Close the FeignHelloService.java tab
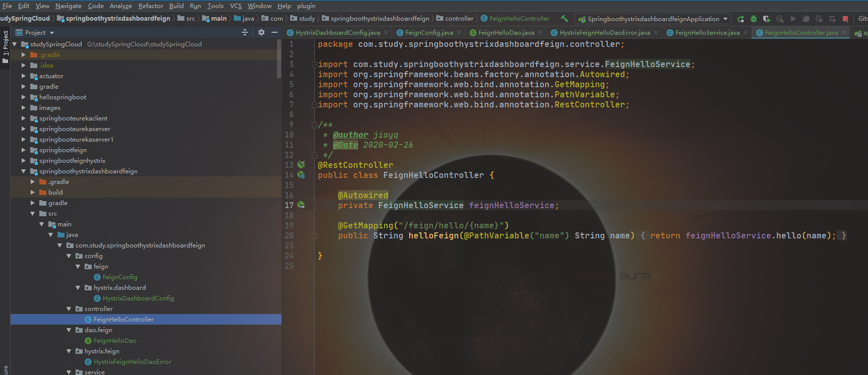Image resolution: width=868 pixels, height=375 pixels. 746,32
